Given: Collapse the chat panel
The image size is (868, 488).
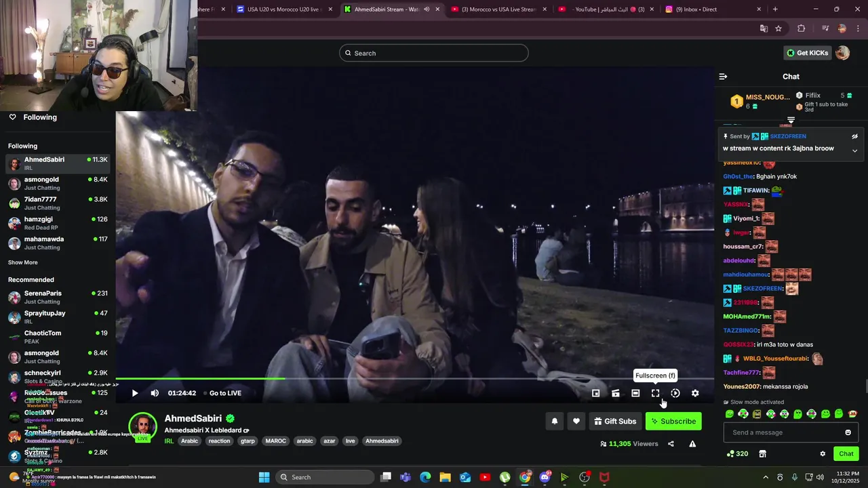Looking at the screenshot, I should [723, 77].
